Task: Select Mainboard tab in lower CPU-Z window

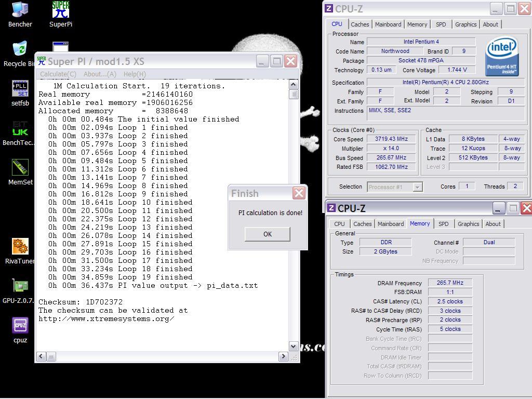Action: coord(391,224)
